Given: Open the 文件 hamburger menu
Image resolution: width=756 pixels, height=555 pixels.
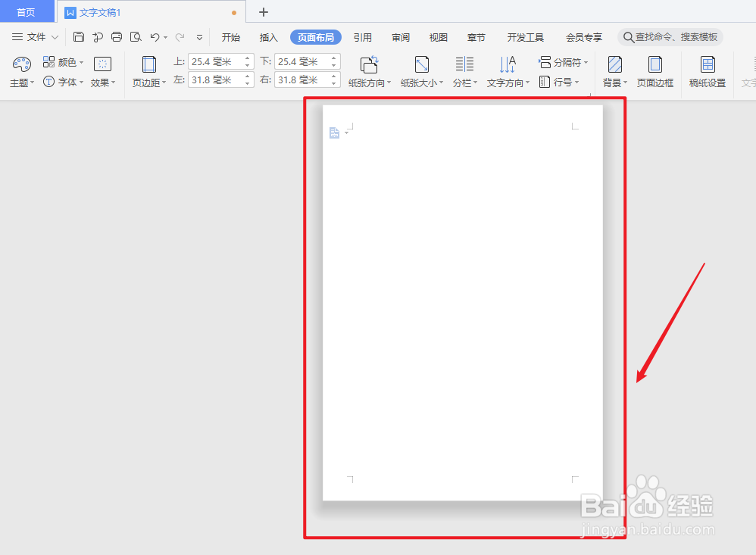Looking at the screenshot, I should pyautogui.click(x=29, y=37).
